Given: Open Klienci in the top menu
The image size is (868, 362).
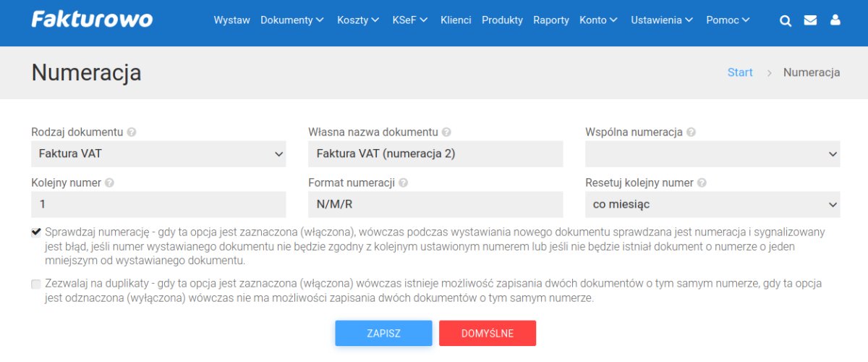Looking at the screenshot, I should (x=456, y=20).
